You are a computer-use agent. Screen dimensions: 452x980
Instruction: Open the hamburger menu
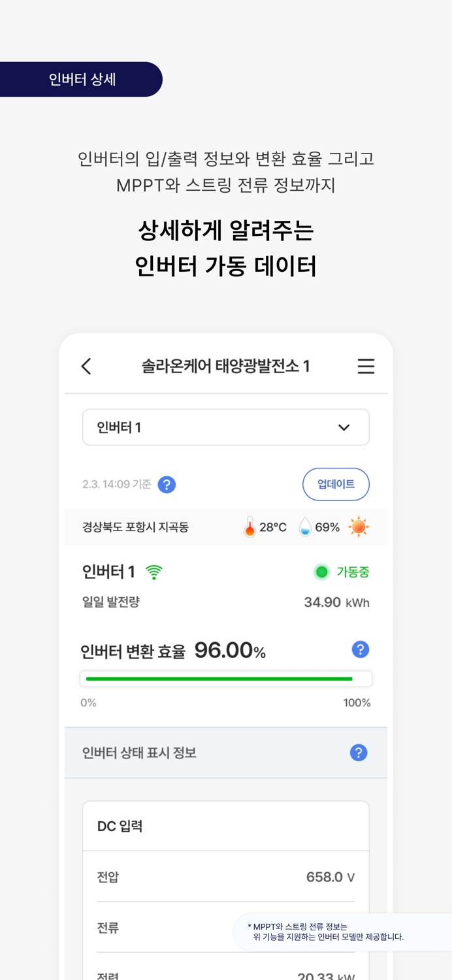[x=366, y=366]
